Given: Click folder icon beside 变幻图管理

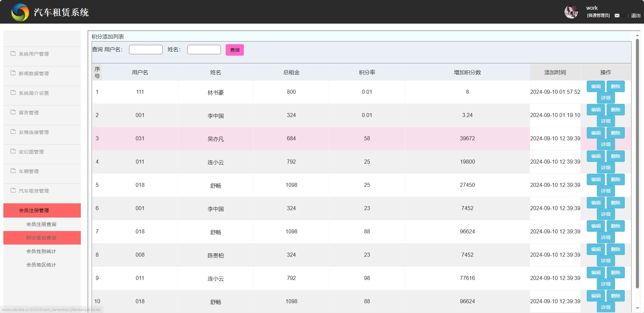Looking at the screenshot, I should coord(13,151).
